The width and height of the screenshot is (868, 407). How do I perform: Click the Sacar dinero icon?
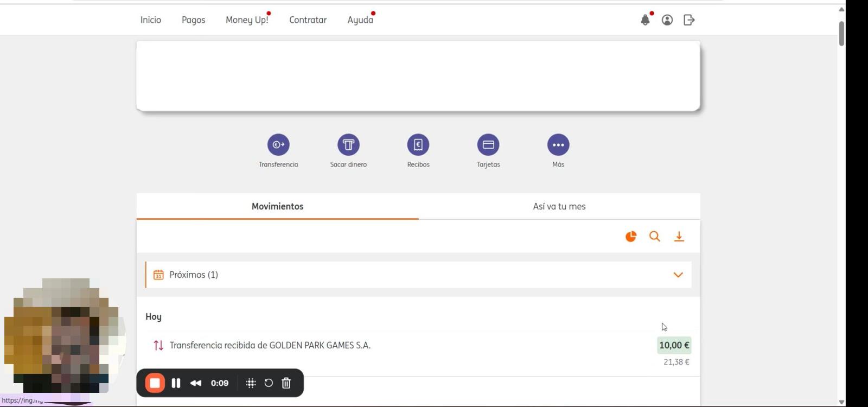pos(348,145)
